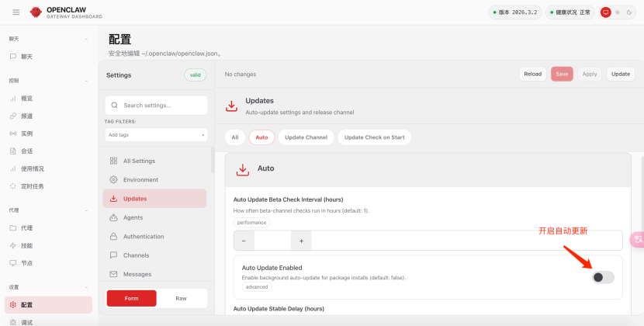Open 节点 nodes page
Screen dimensions: 644x326
pos(48,263)
